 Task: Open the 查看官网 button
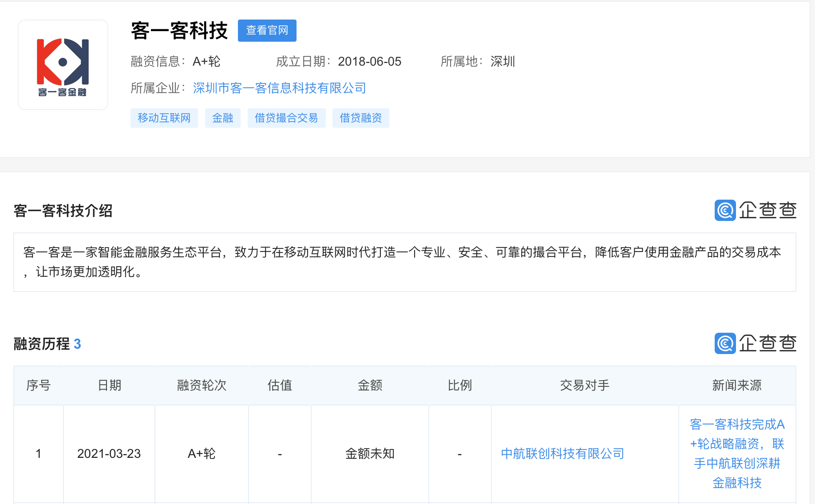click(x=267, y=31)
